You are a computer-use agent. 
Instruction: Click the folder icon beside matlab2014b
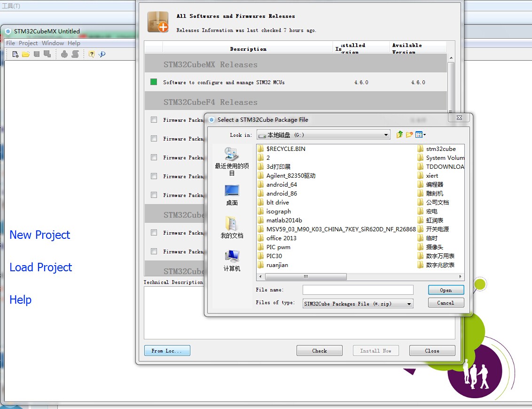tap(260, 220)
